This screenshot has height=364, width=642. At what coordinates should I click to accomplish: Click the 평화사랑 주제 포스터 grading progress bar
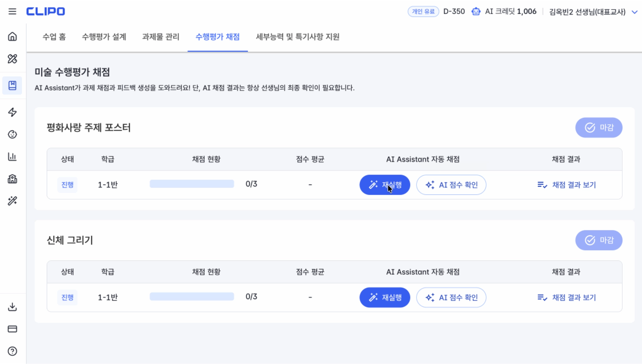point(192,184)
